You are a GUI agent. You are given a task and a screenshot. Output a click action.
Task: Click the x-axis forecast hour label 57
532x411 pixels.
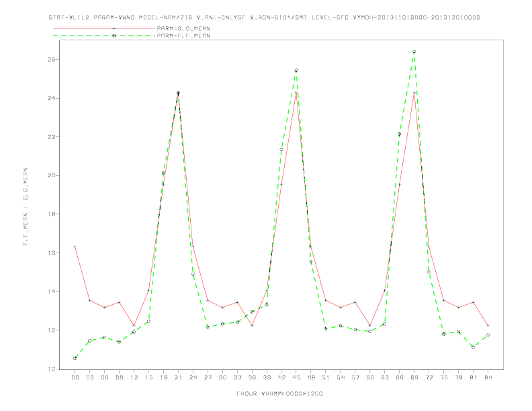click(355, 377)
